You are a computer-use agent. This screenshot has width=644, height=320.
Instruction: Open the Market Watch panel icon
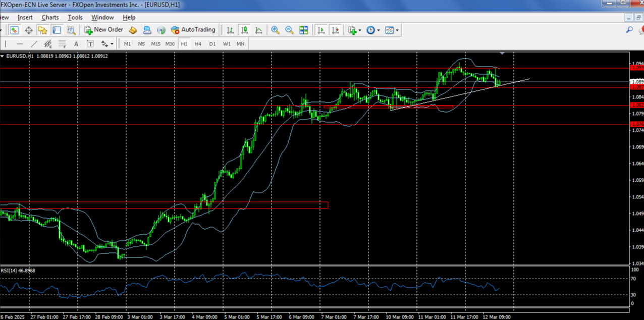[x=14, y=30]
